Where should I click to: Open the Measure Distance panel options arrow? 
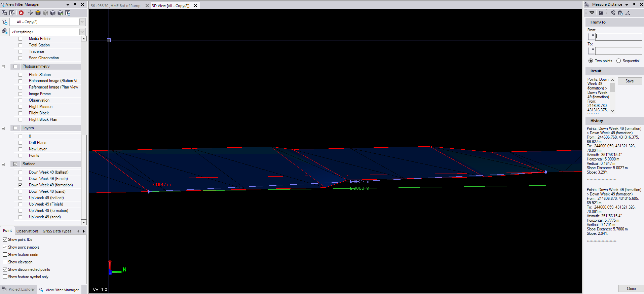click(x=627, y=5)
